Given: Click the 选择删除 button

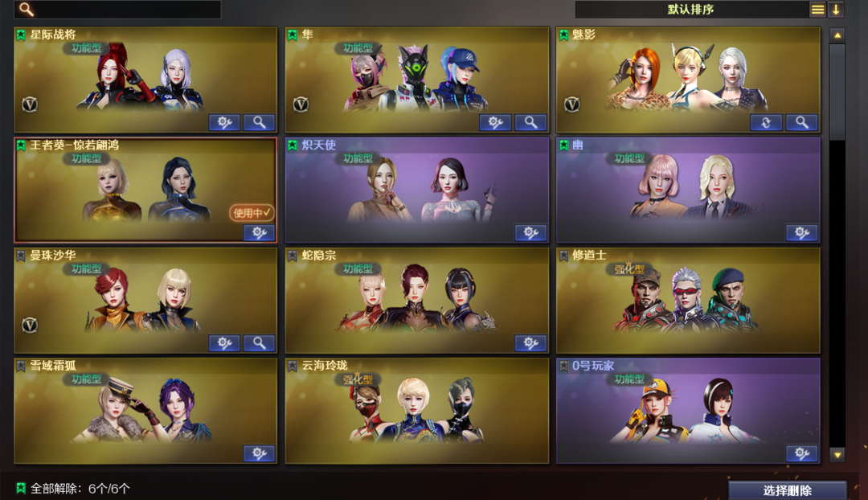Looking at the screenshot, I should (787, 490).
